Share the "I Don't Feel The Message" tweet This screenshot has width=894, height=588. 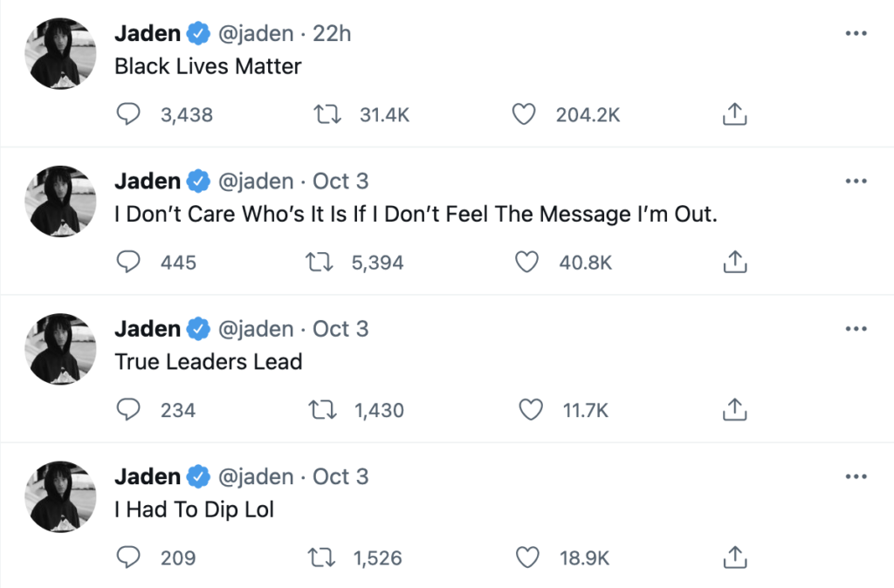click(734, 262)
